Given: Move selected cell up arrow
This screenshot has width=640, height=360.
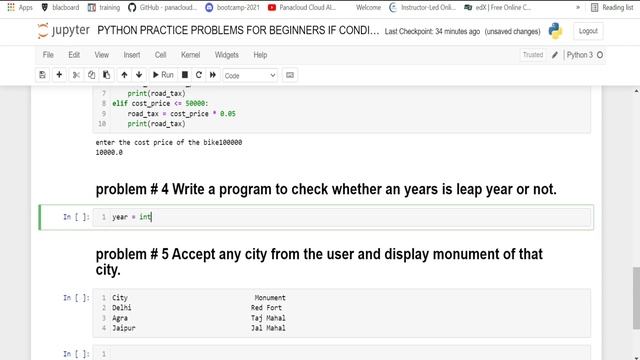Looking at the screenshot, I should pos(124,75).
